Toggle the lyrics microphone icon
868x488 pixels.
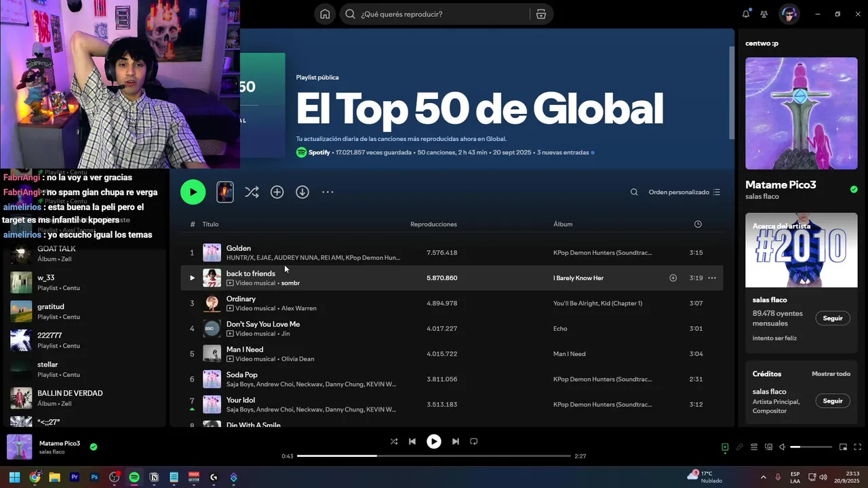click(x=740, y=447)
